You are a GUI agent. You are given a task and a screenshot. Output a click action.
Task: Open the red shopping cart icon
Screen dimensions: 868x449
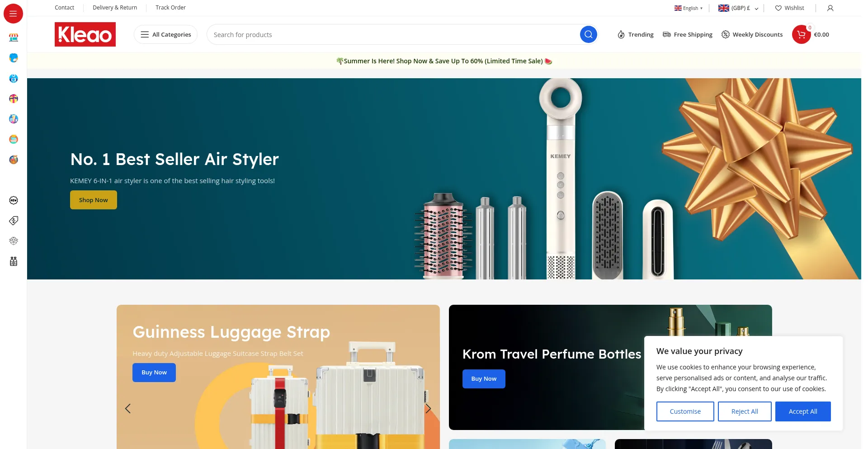coord(801,34)
